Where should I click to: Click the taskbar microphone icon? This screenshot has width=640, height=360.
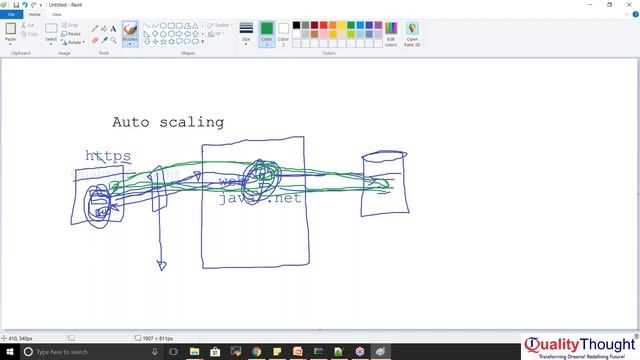pyautogui.click(x=155, y=351)
